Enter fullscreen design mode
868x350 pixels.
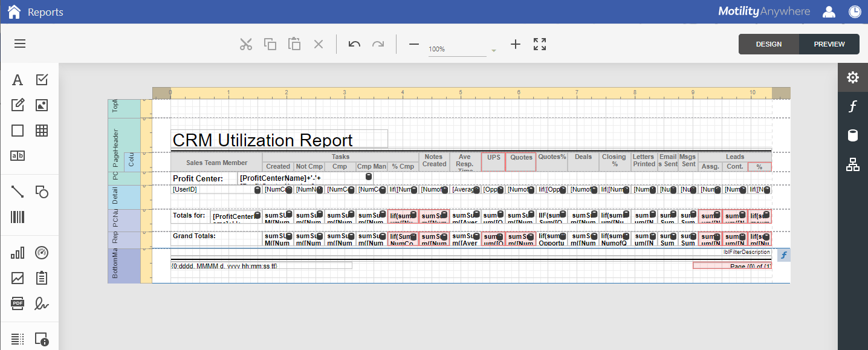coord(539,44)
